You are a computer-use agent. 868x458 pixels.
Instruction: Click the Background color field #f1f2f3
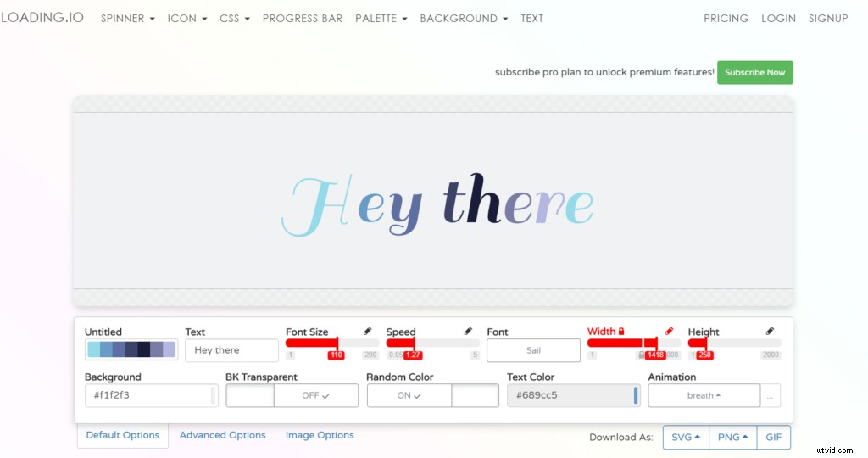coord(151,395)
